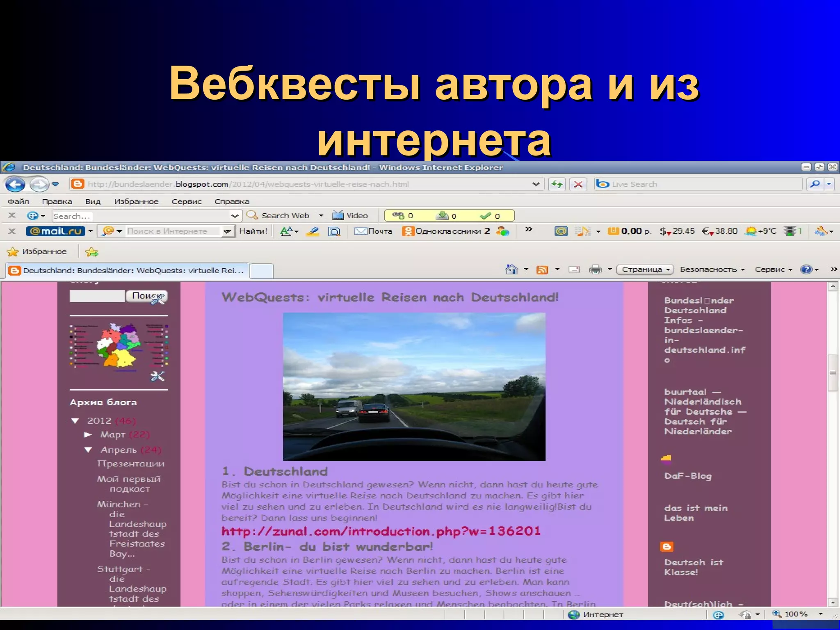
Task: Click the Germany states map thumbnail
Action: [x=119, y=347]
